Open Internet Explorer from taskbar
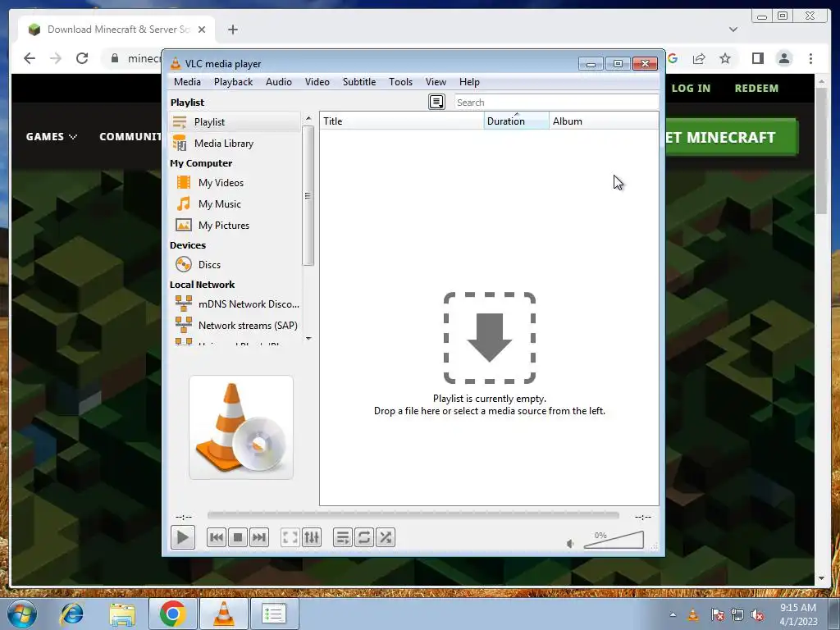 tap(72, 614)
